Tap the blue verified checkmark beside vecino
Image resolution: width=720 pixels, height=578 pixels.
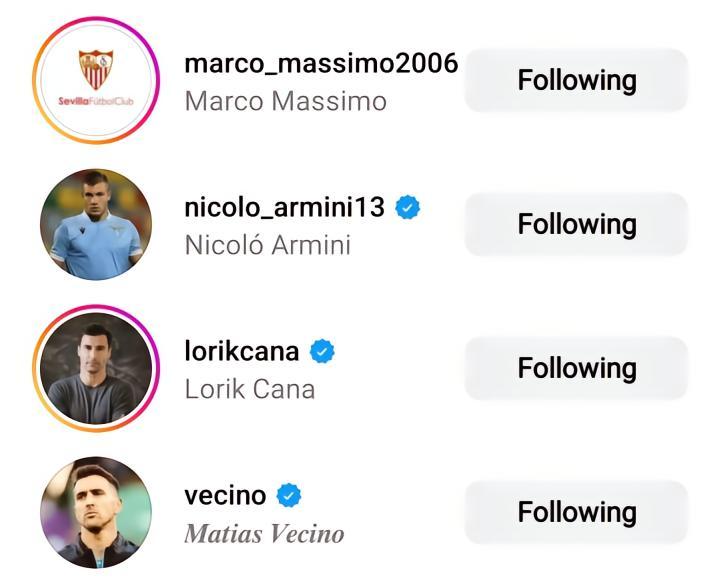[x=289, y=495]
